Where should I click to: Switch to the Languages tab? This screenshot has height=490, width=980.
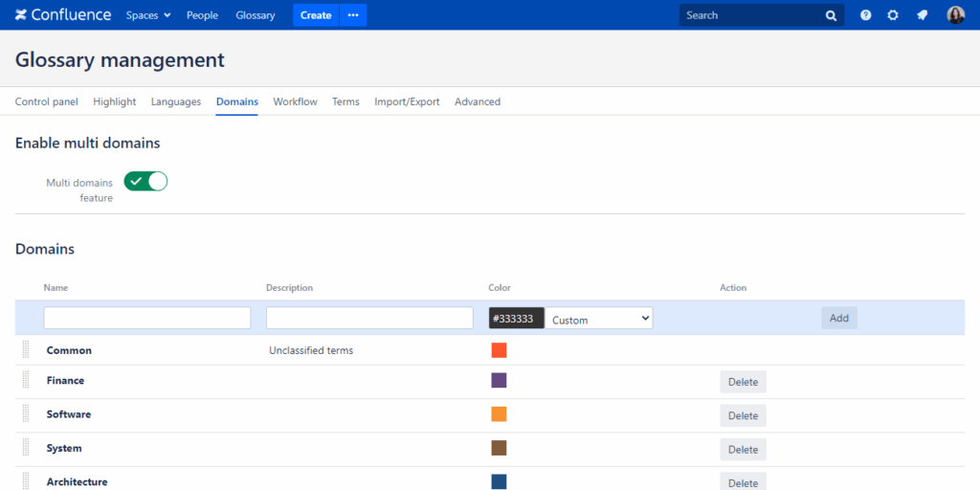(176, 101)
